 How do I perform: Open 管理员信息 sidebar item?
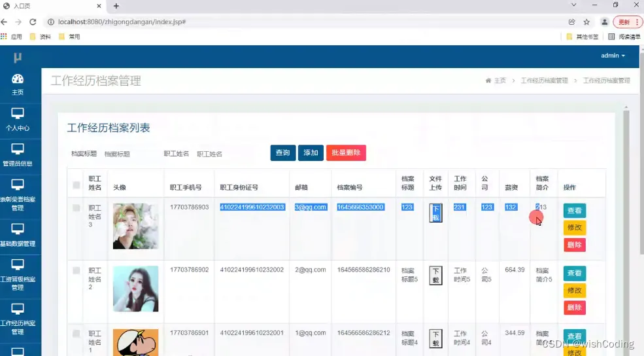click(18, 155)
